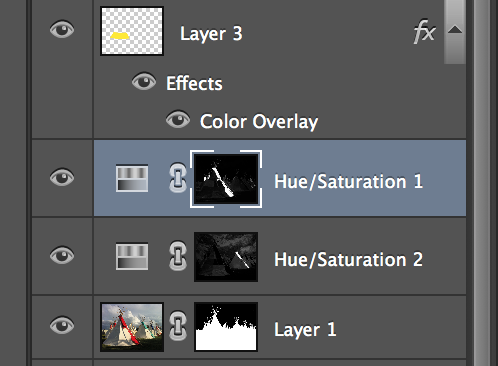Click the fx icon on Layer 3
This screenshot has width=498, height=366.
pos(424,32)
